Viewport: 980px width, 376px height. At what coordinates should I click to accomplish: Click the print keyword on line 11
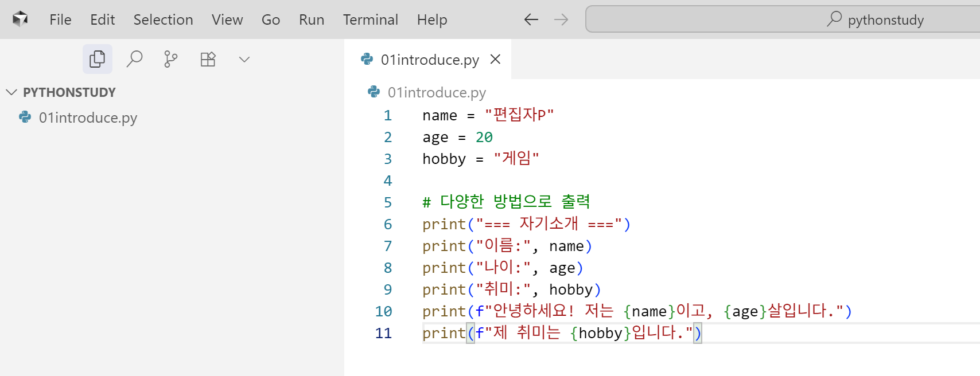pyautogui.click(x=444, y=333)
